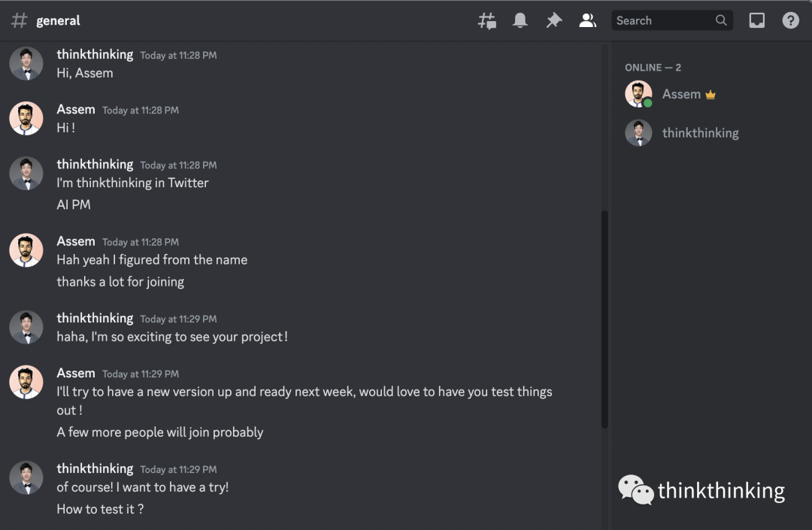Click thinkthinking's avatar beside "Hi, Assem"
Image resolution: width=812 pixels, height=530 pixels.
tap(26, 63)
